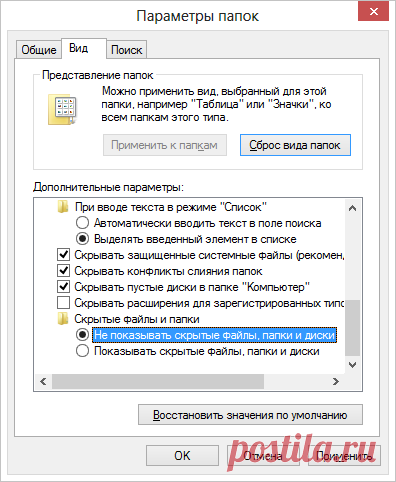Click the vertical scrollbar down arrow

click(x=352, y=365)
